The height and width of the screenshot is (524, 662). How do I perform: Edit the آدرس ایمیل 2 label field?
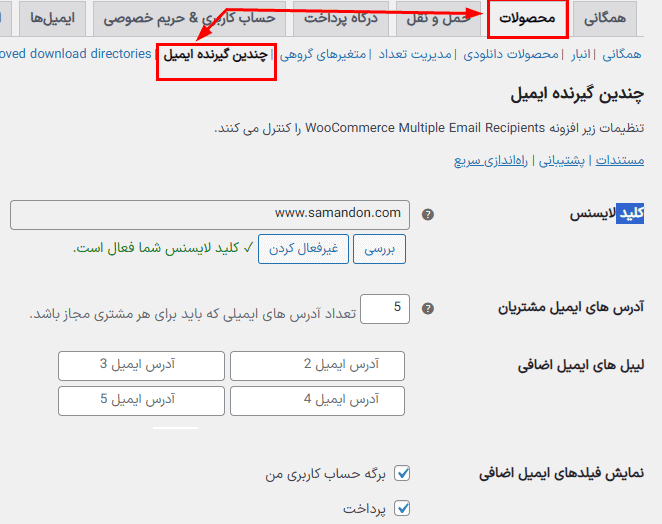pyautogui.click(x=317, y=366)
